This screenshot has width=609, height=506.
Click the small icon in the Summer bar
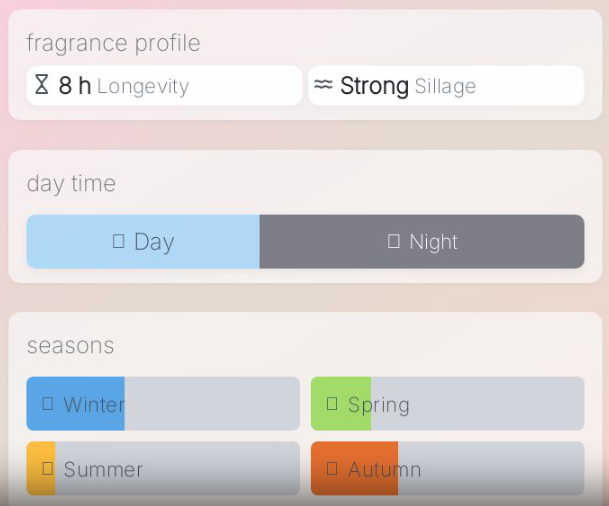coord(48,468)
